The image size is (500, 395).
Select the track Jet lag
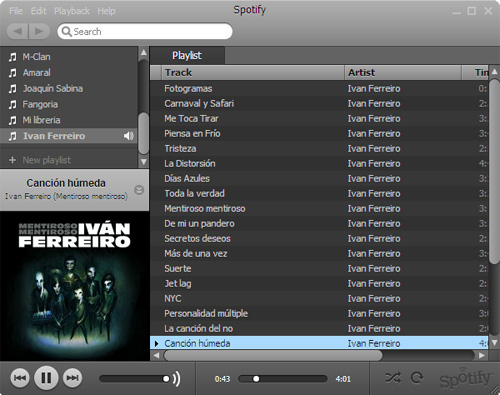[x=319, y=284]
